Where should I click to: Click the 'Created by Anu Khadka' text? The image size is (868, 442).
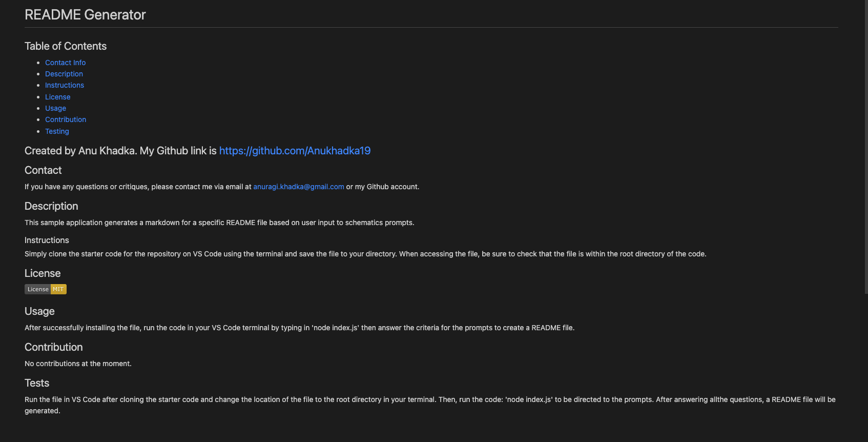click(80, 151)
